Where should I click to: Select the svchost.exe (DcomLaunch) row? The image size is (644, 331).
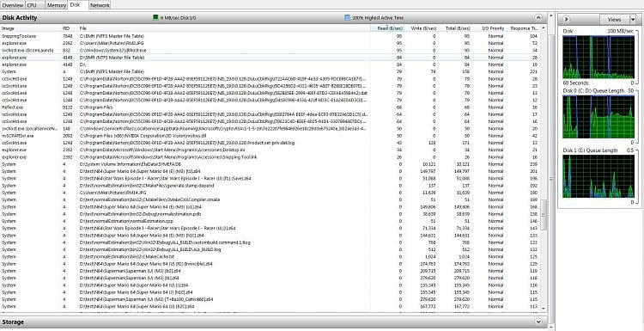[270, 50]
